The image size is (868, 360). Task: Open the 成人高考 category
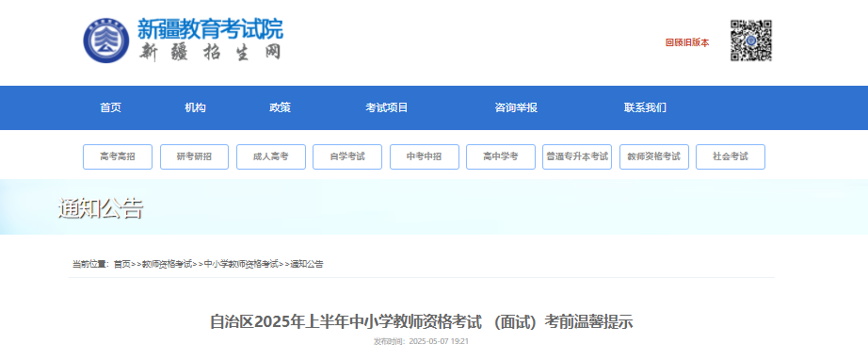[271, 156]
